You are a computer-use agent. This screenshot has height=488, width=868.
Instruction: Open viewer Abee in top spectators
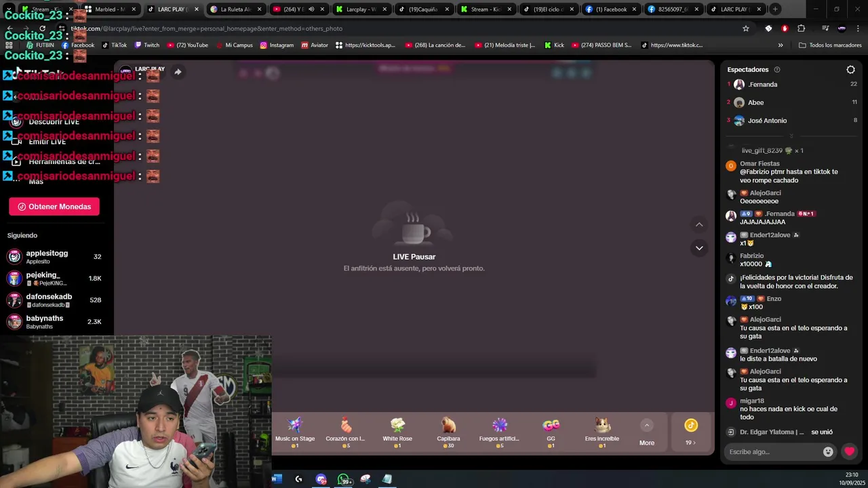(x=755, y=102)
